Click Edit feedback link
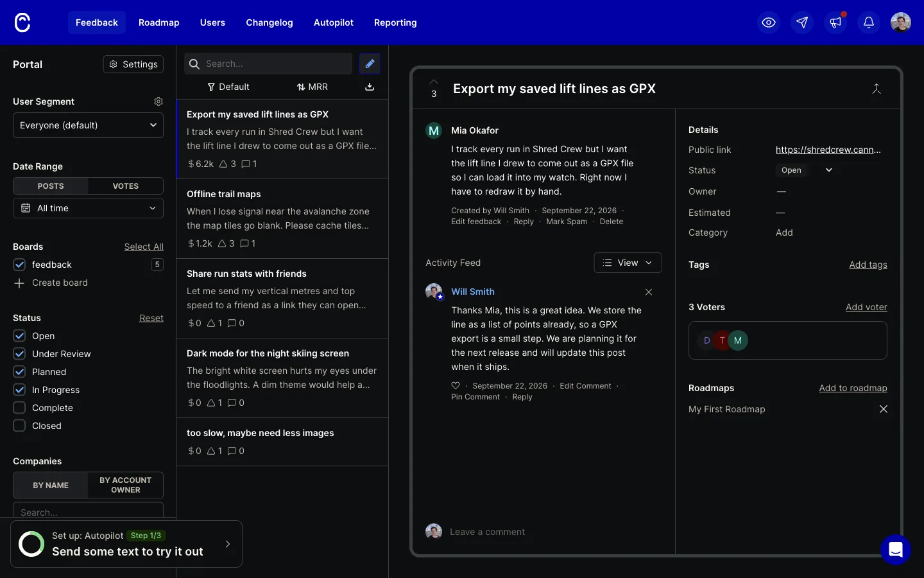 (476, 222)
